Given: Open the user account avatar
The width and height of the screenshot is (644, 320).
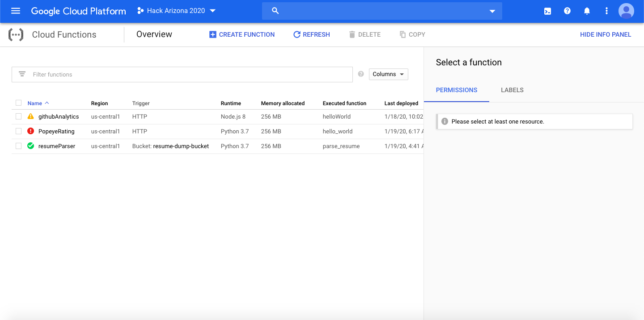Looking at the screenshot, I should coord(626,11).
